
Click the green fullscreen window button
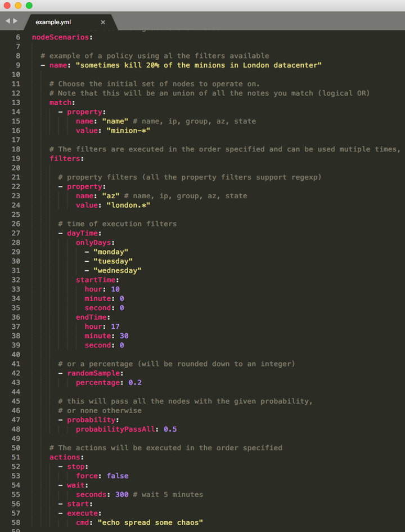coord(29,6)
